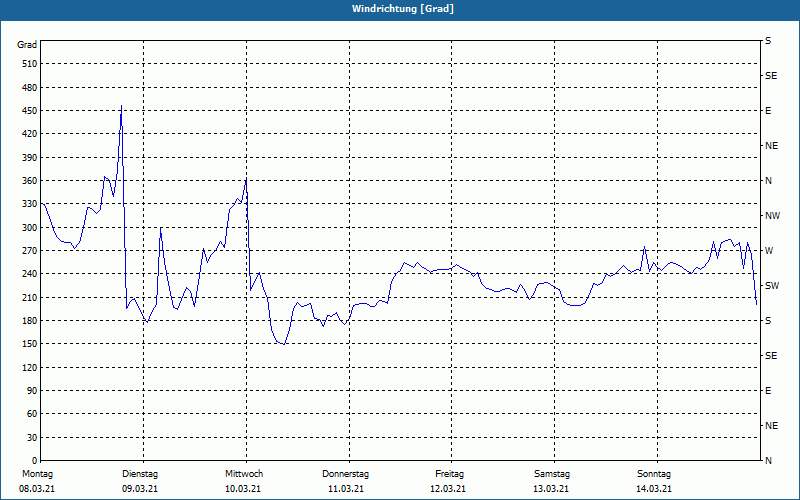Click the 390 degree axis label

(29, 157)
